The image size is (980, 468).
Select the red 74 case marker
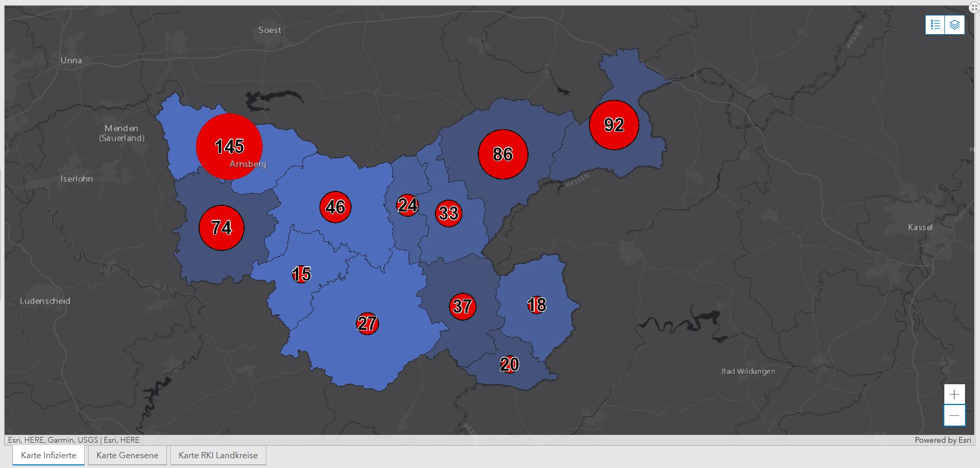click(x=221, y=228)
